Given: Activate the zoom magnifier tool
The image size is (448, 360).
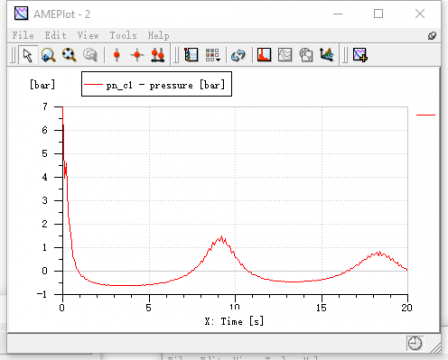Looking at the screenshot, I should pos(48,55).
